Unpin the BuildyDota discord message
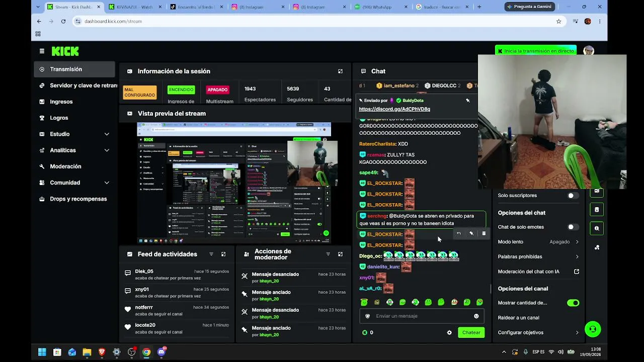The image size is (644, 362). coord(468,101)
